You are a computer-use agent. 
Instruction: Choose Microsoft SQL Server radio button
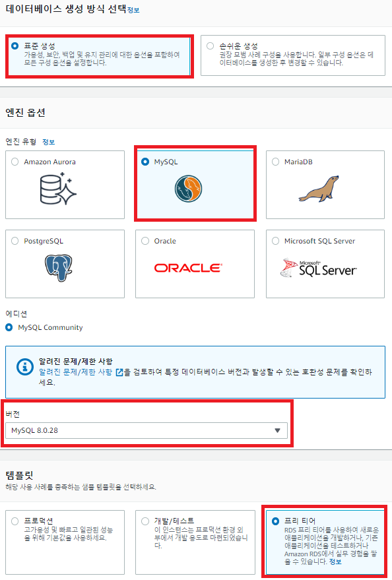click(x=275, y=241)
